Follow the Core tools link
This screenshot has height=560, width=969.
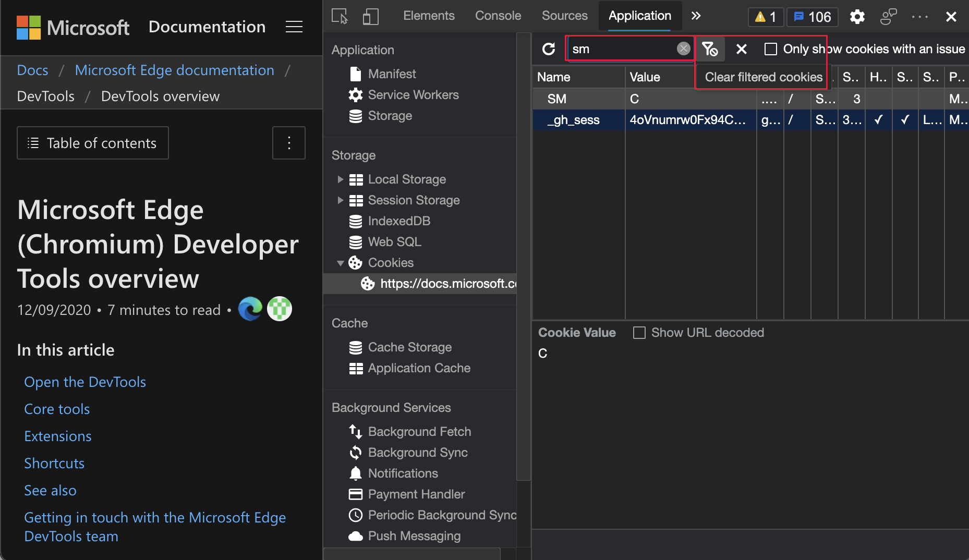click(57, 409)
